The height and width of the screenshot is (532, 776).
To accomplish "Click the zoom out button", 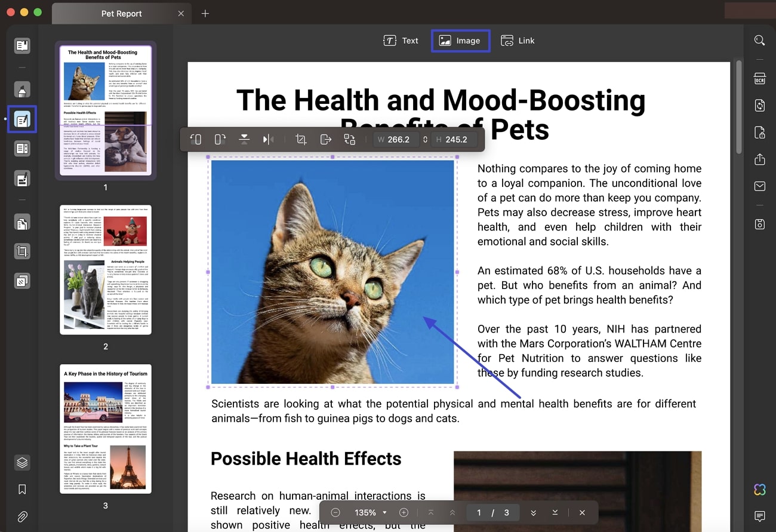I will tap(335, 512).
